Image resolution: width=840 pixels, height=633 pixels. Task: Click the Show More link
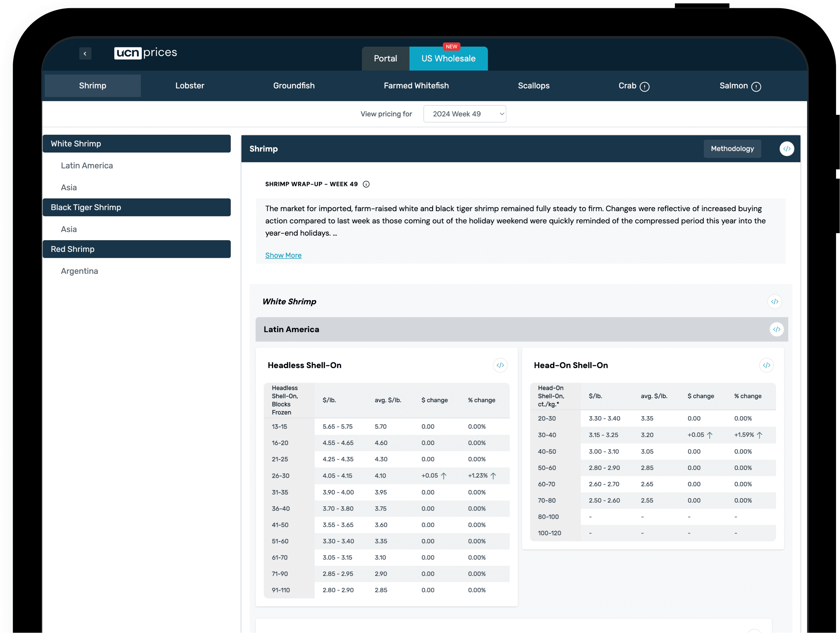pyautogui.click(x=283, y=255)
